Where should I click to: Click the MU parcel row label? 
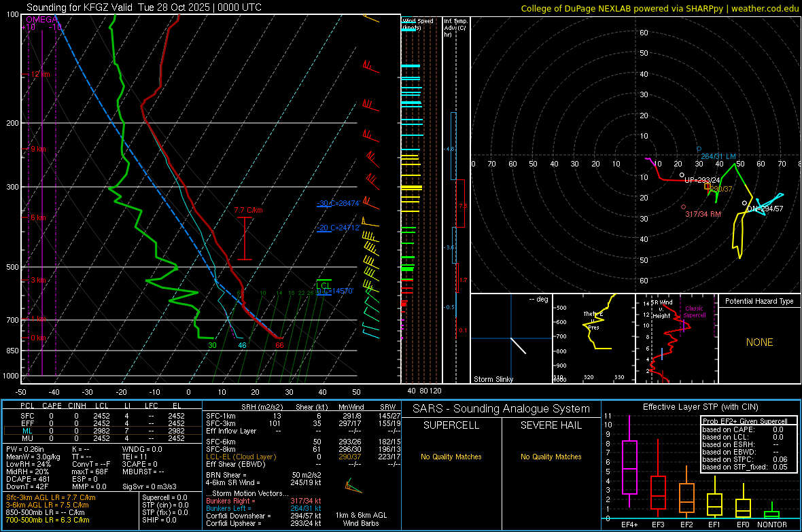(x=27, y=438)
